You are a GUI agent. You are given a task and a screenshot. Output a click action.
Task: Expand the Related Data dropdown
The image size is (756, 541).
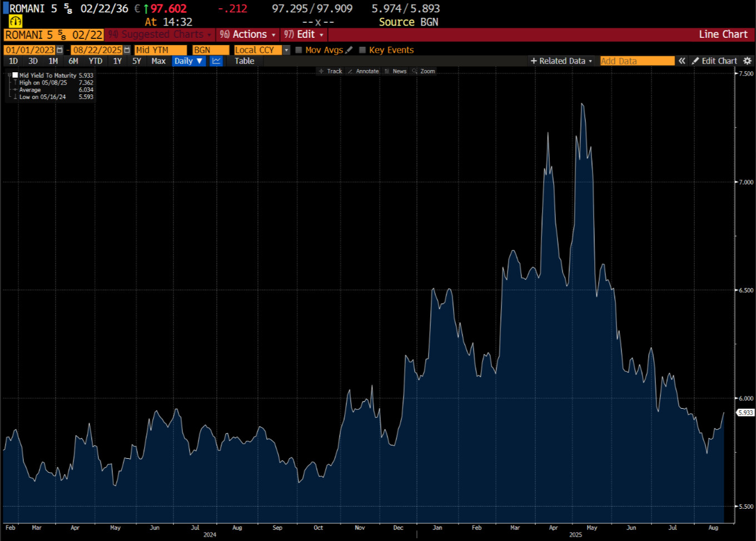[x=561, y=61]
